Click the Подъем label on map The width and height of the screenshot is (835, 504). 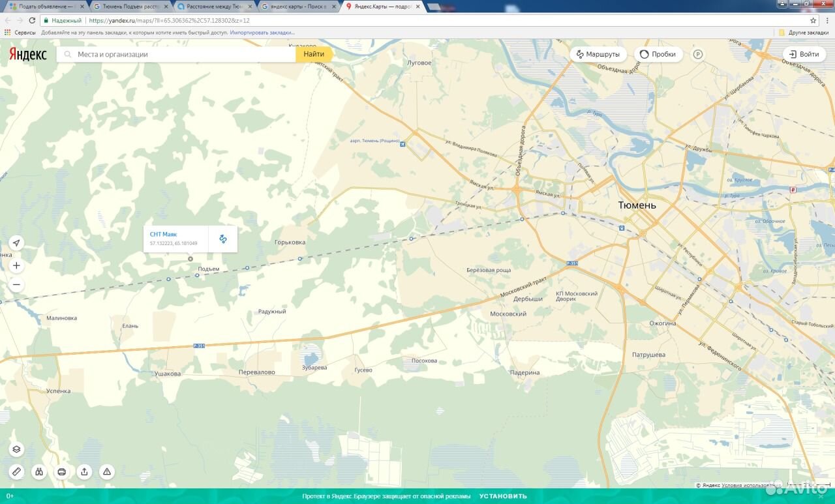point(209,269)
